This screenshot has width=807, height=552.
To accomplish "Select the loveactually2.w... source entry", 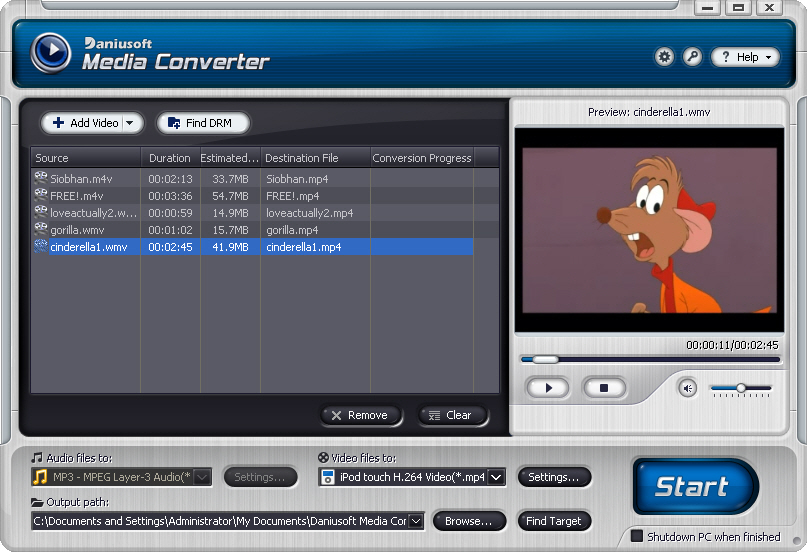I will pyautogui.click(x=93, y=212).
